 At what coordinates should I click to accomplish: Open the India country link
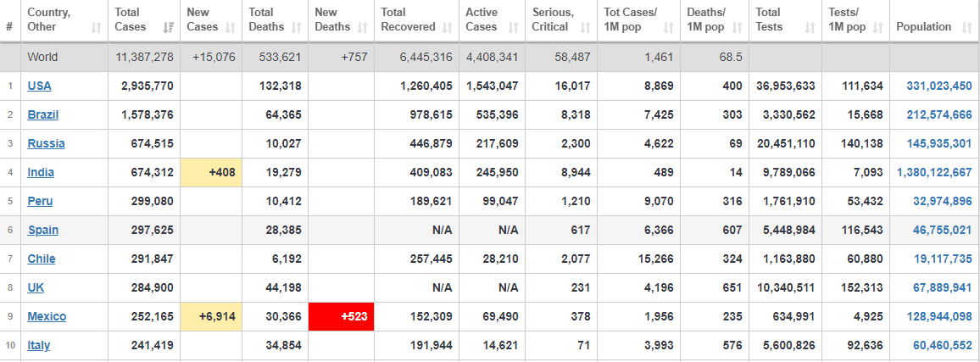click(41, 172)
